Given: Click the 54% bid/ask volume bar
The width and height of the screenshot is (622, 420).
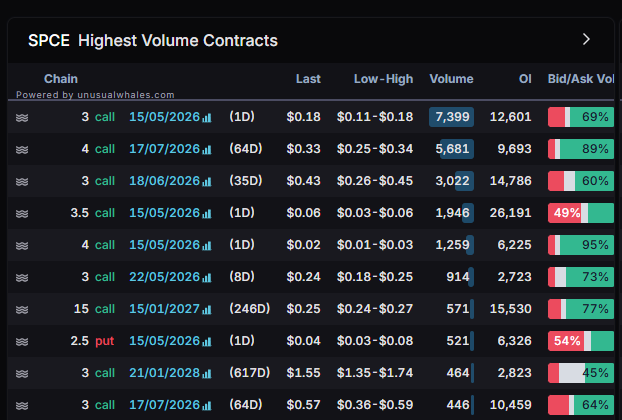Looking at the screenshot, I should tap(581, 341).
